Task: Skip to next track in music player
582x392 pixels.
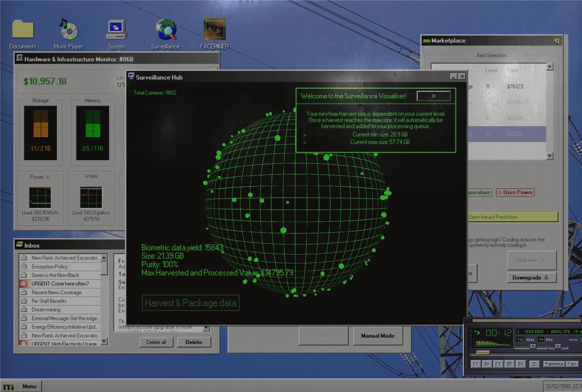Action: point(521,364)
